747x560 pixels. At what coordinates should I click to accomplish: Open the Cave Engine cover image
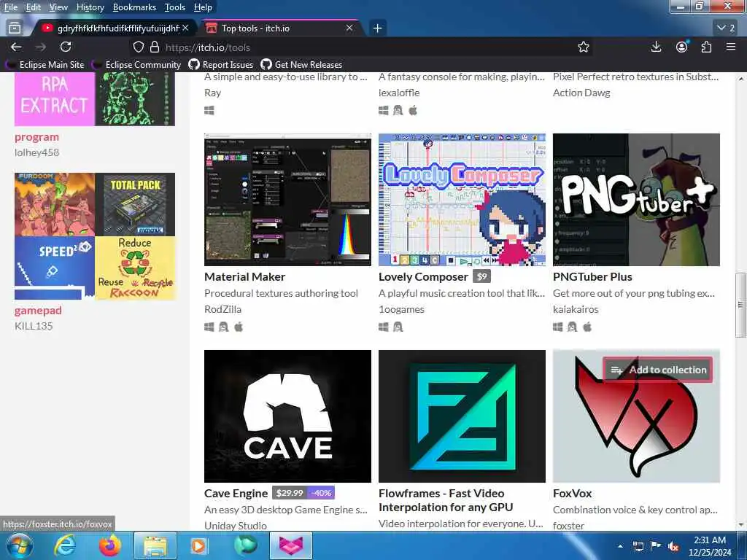click(x=287, y=416)
